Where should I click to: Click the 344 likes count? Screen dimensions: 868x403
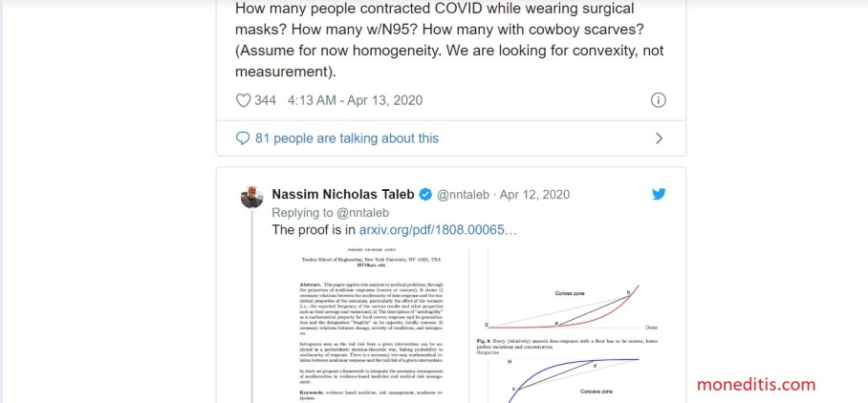265,100
